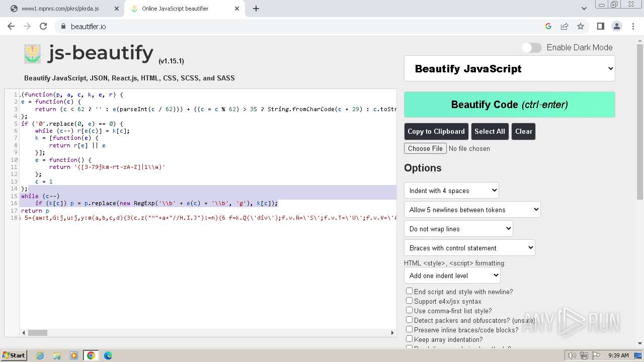644x362 pixels.
Task: Open Google icon in address bar
Action: point(548,26)
